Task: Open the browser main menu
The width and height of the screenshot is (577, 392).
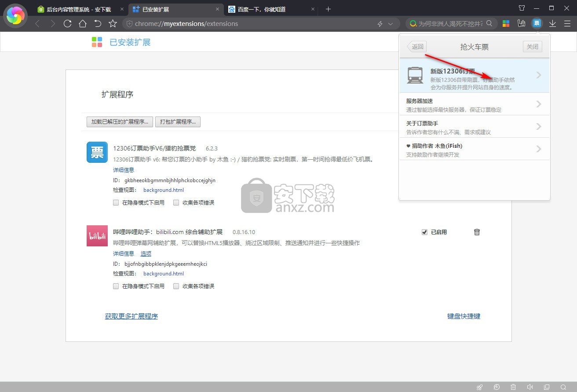Action: point(567,24)
